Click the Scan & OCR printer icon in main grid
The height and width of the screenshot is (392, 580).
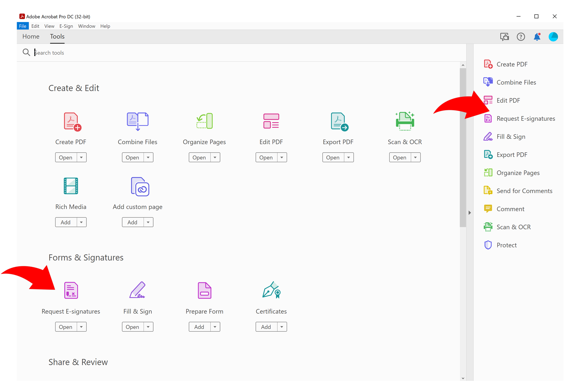(405, 121)
